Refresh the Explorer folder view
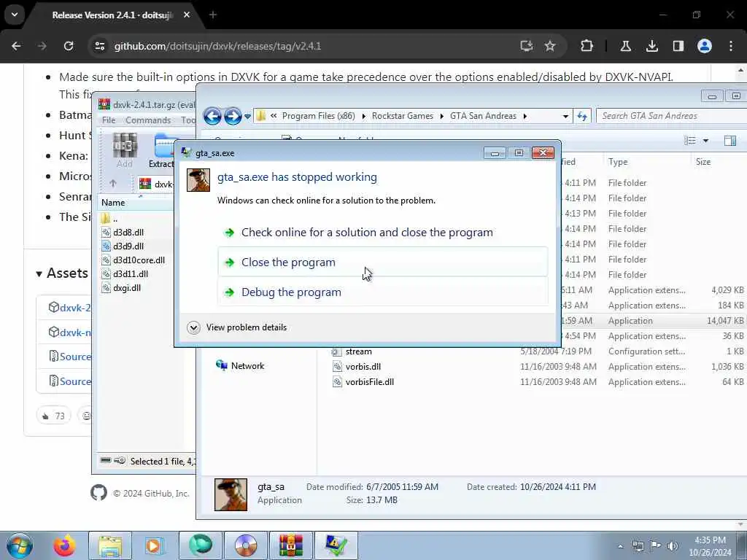Image resolution: width=747 pixels, height=560 pixels. pyautogui.click(x=582, y=116)
